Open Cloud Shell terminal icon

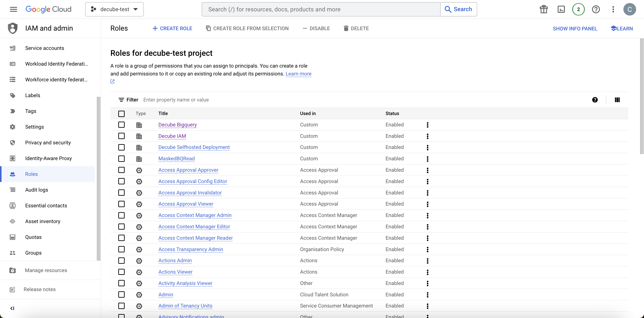tap(561, 9)
